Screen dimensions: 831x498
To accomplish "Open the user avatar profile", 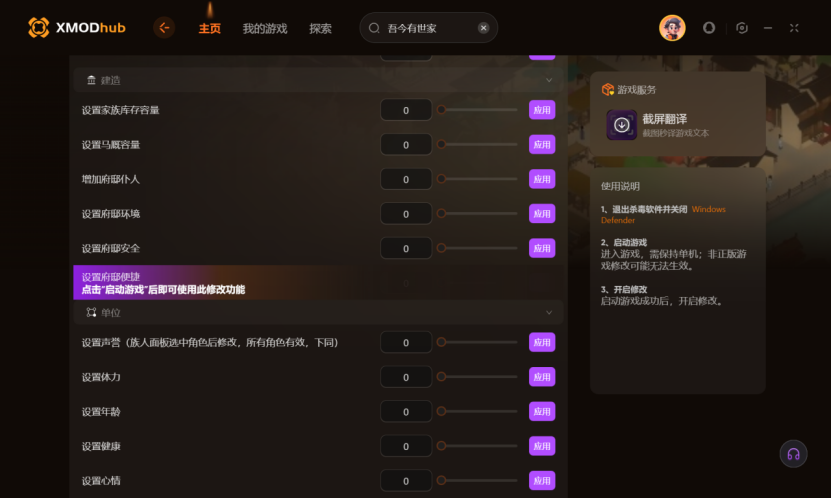I will pyautogui.click(x=672, y=28).
